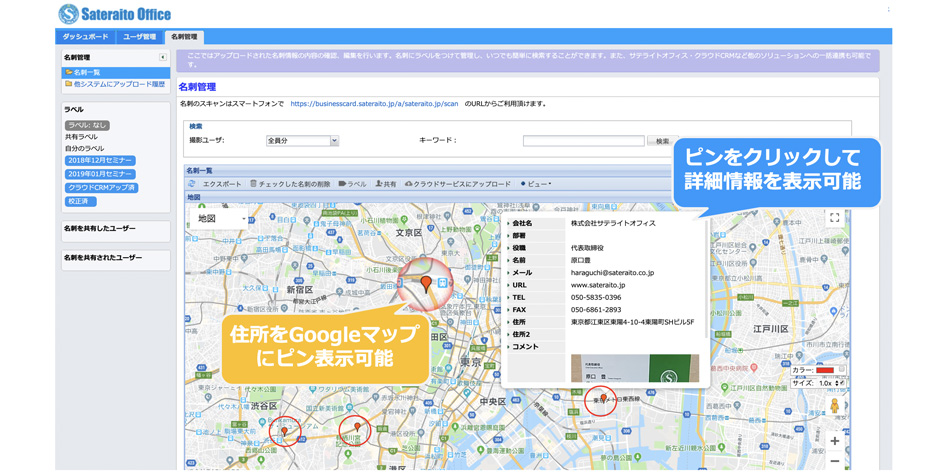This screenshot has width=948, height=474.
Task: Expand the 部署 row triangle
Action: 509,236
